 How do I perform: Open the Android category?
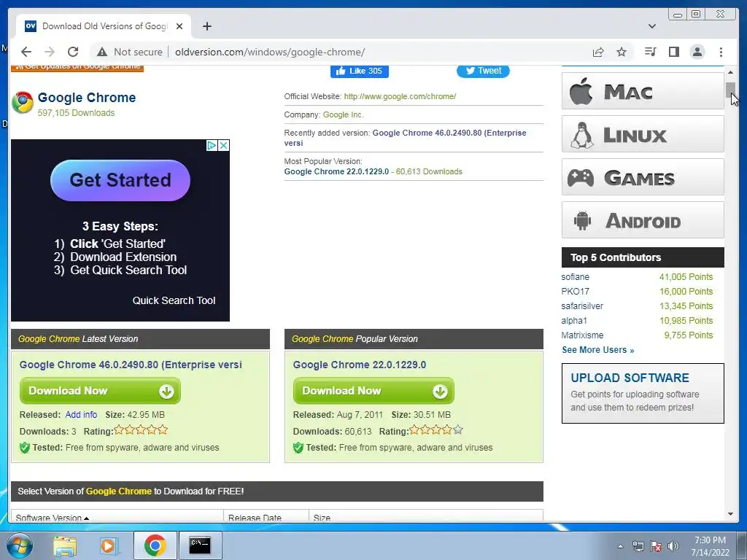643,220
